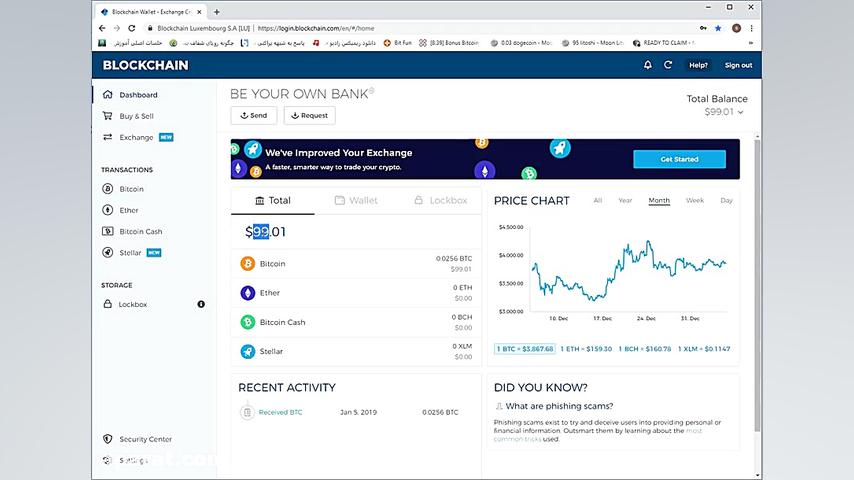Image resolution: width=854 pixels, height=480 pixels.
Task: Click the Buy & Sell cart icon
Action: pyautogui.click(x=108, y=116)
